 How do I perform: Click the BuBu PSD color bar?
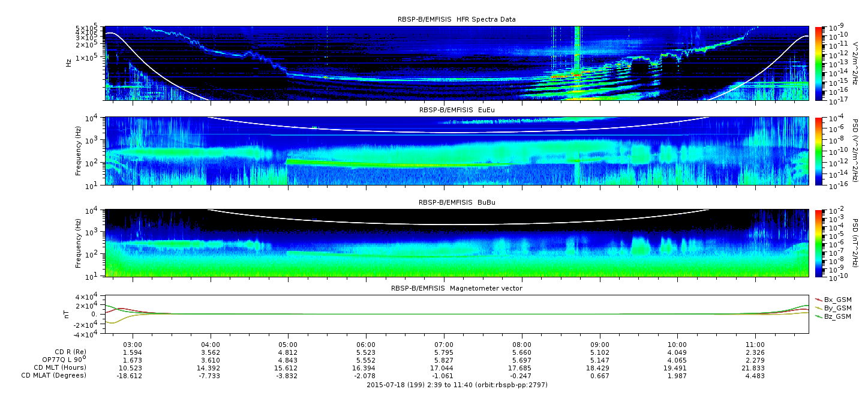[x=818, y=243]
